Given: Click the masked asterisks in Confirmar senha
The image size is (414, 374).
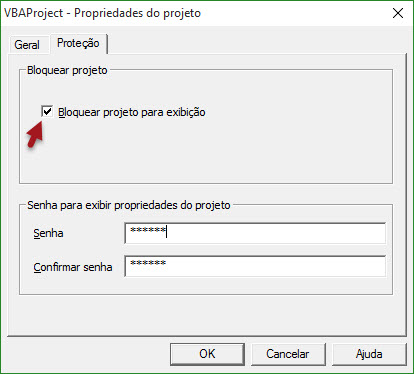Looking at the screenshot, I should (148, 263).
